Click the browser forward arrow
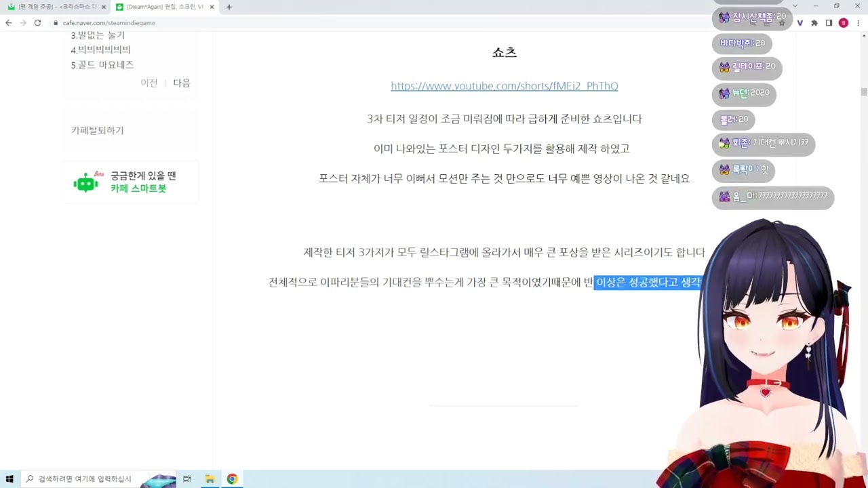Viewport: 868px width, 488px height. point(23,22)
